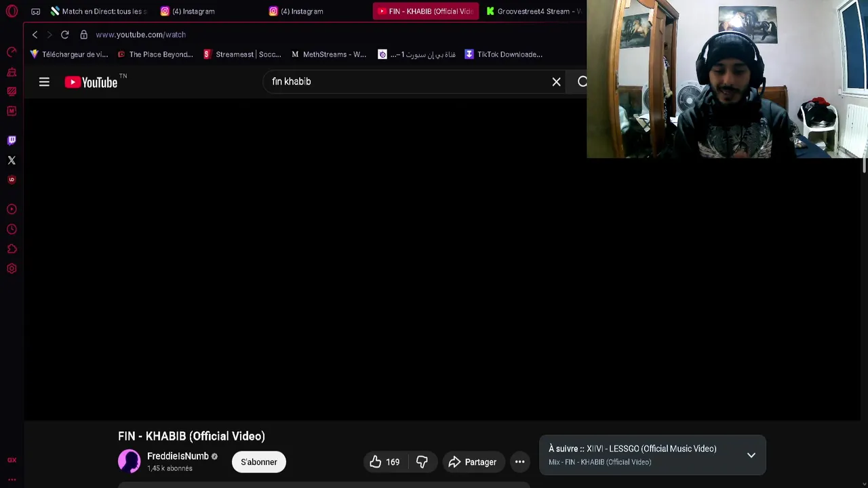Click the Partager share button

(473, 462)
